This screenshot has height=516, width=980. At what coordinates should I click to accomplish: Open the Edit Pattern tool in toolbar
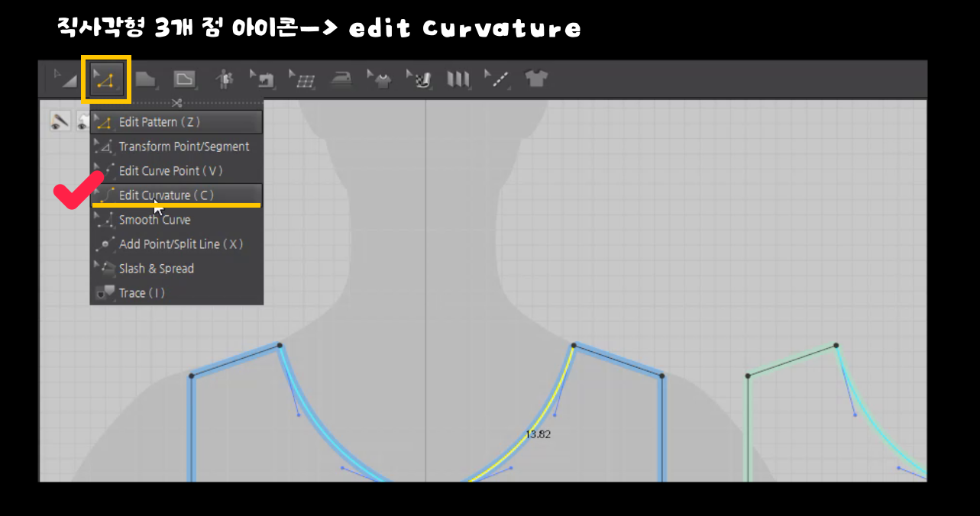pyautogui.click(x=105, y=79)
